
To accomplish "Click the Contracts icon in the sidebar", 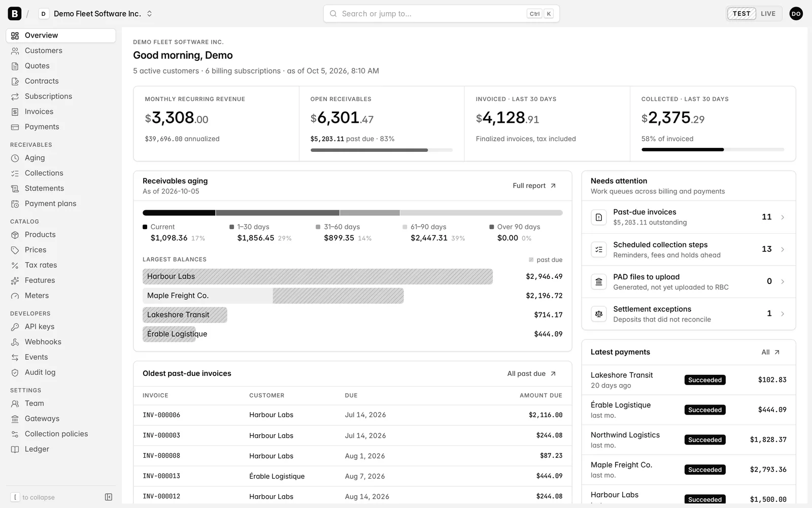I will pos(15,81).
